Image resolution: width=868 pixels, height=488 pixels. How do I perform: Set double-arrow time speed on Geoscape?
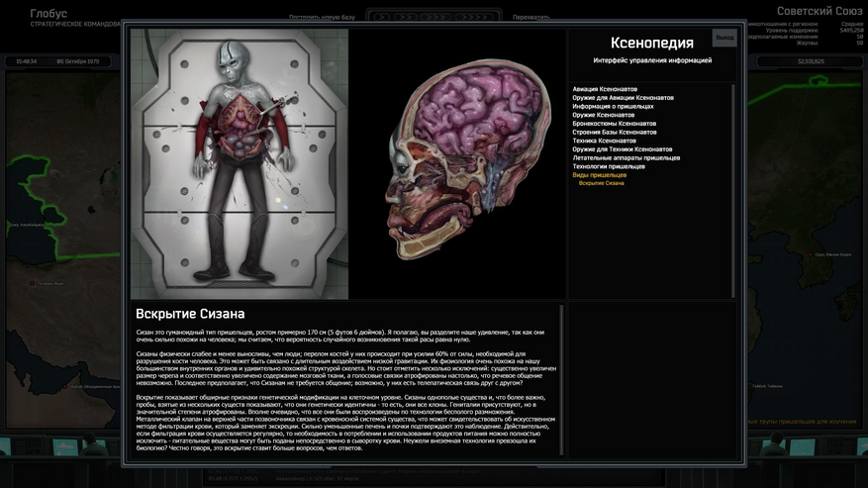[x=405, y=17]
